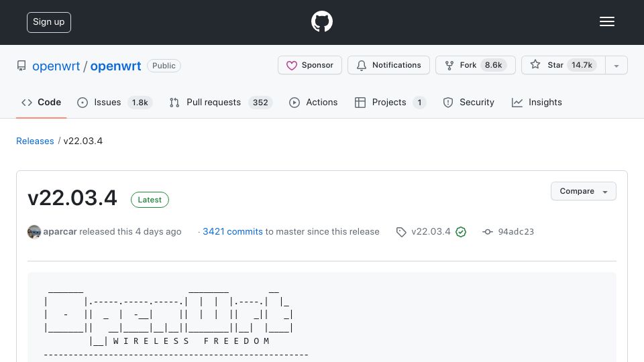Click the aparcar avatar image
The image size is (644, 362).
pyautogui.click(x=34, y=232)
